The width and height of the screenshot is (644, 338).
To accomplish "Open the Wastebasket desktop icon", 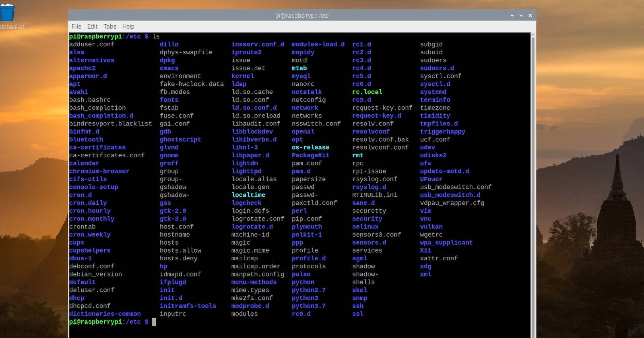I will point(7,14).
